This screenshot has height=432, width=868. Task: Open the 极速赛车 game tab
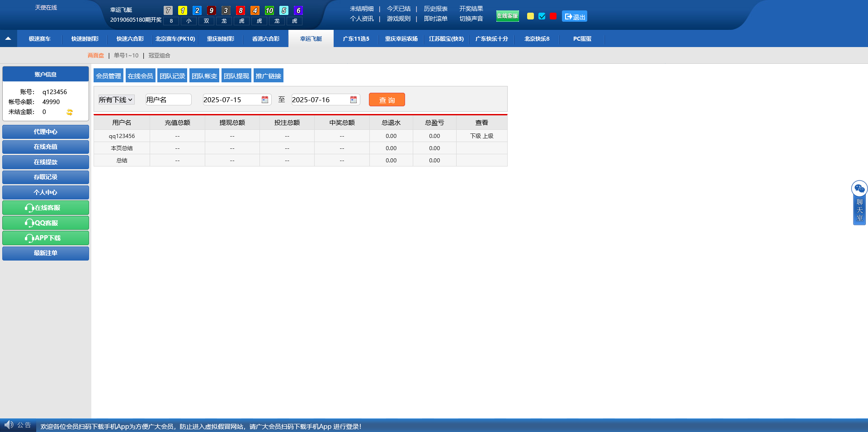tap(40, 39)
